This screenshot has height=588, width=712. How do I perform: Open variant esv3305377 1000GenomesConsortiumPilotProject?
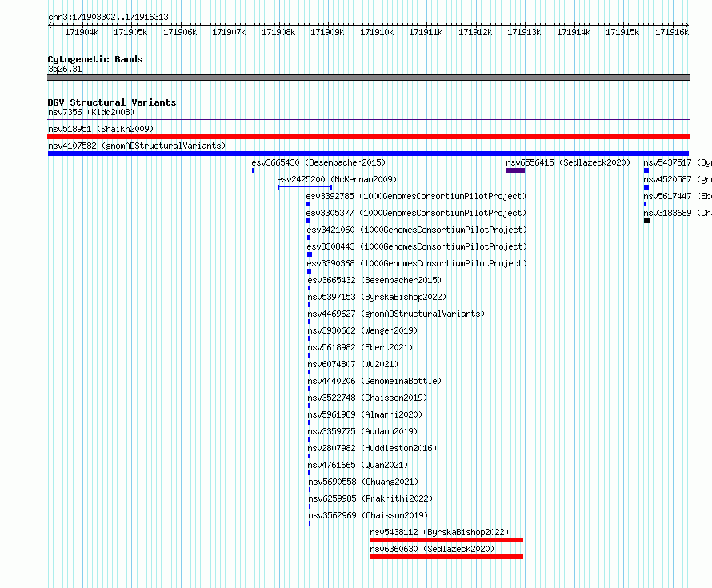(416, 213)
